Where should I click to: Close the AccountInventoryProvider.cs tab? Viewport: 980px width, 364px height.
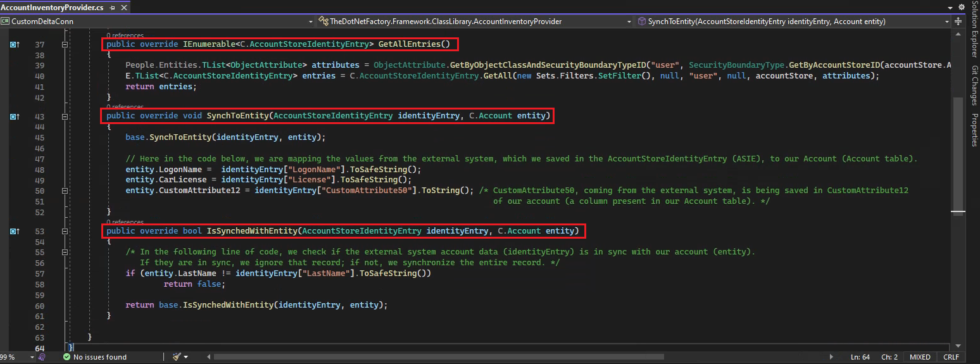click(123, 8)
